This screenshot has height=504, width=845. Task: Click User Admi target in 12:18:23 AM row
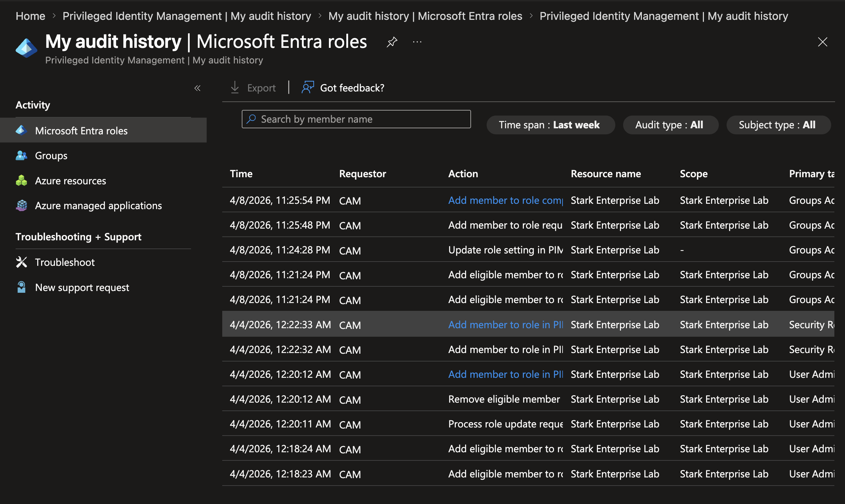coord(812,474)
